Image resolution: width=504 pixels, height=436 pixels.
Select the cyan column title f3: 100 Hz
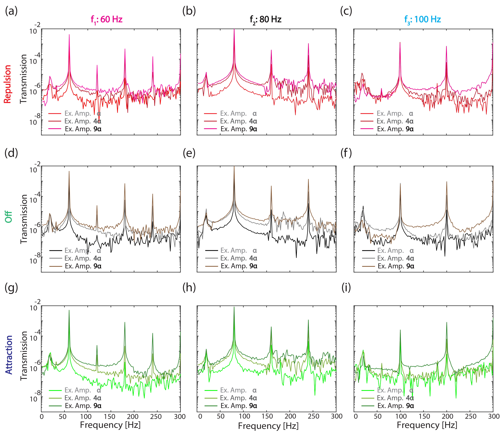pyautogui.click(x=422, y=20)
